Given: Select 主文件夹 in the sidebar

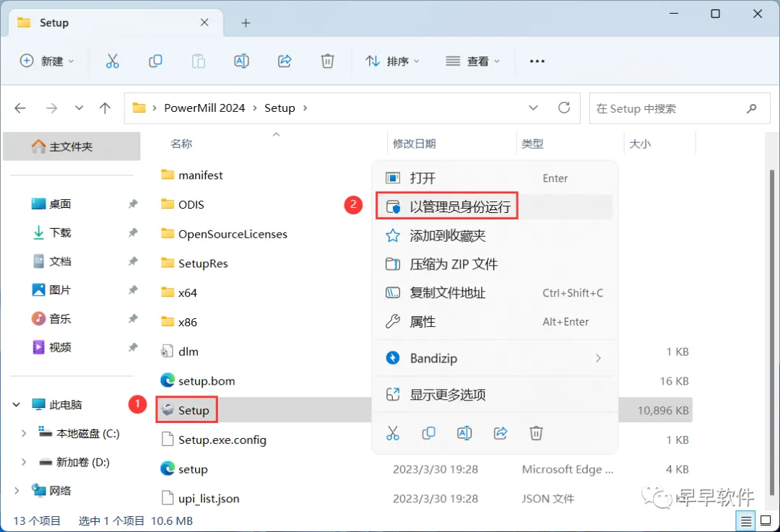Looking at the screenshot, I should click(71, 147).
